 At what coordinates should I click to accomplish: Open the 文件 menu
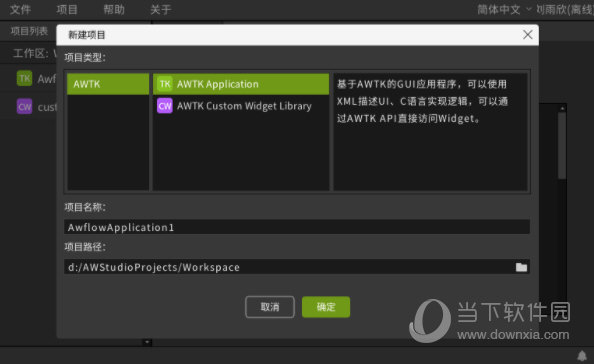click(20, 9)
